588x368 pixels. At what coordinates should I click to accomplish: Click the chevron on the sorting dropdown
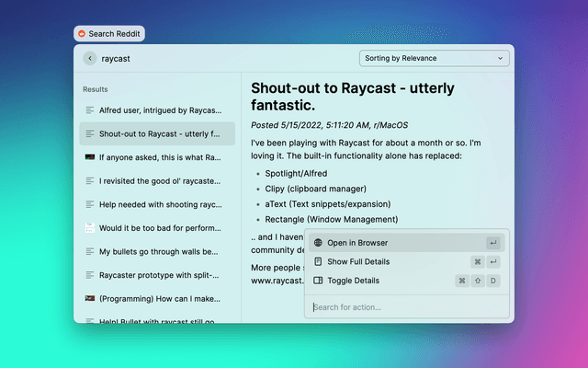(x=501, y=58)
